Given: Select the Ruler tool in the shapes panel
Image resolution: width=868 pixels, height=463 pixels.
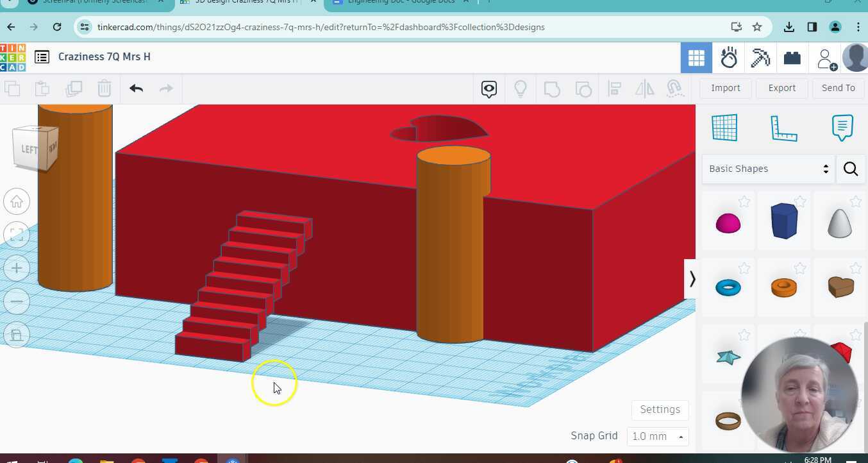Looking at the screenshot, I should (x=783, y=128).
